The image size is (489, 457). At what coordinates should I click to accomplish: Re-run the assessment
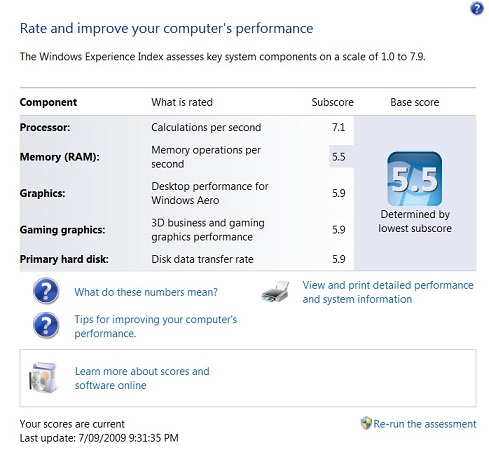(x=425, y=424)
